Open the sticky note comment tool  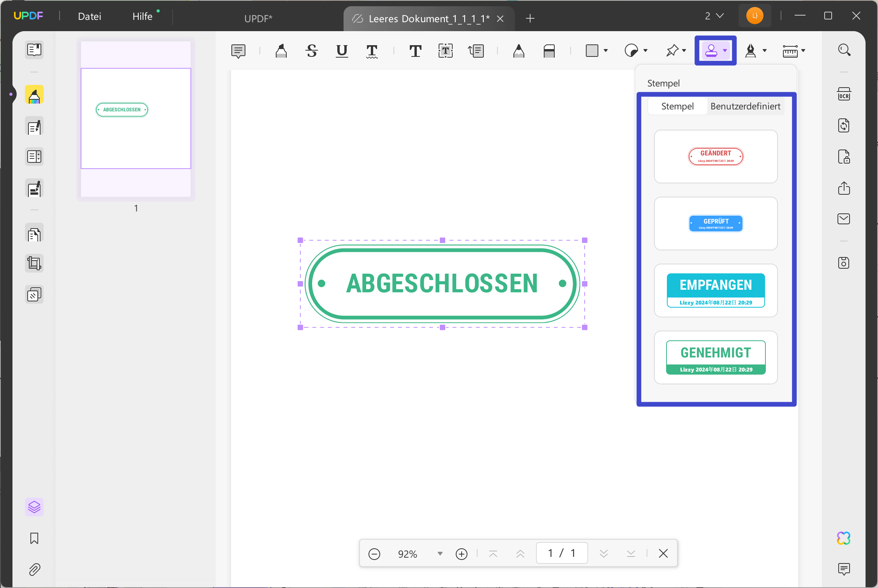tap(238, 51)
